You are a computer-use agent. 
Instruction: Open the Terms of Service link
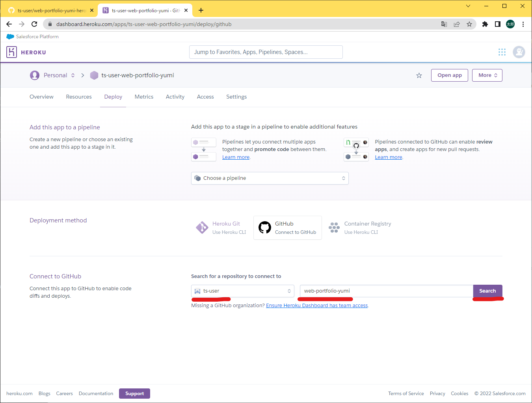(x=406, y=394)
